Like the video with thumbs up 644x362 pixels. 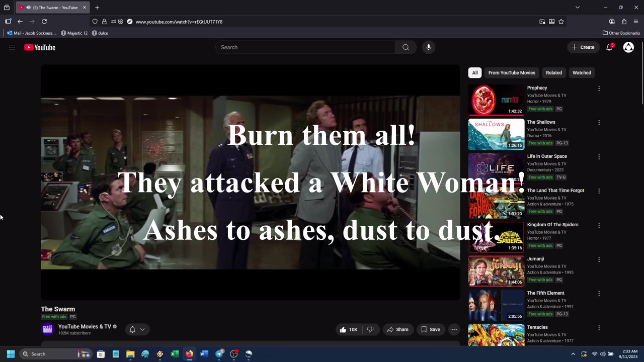click(x=349, y=329)
